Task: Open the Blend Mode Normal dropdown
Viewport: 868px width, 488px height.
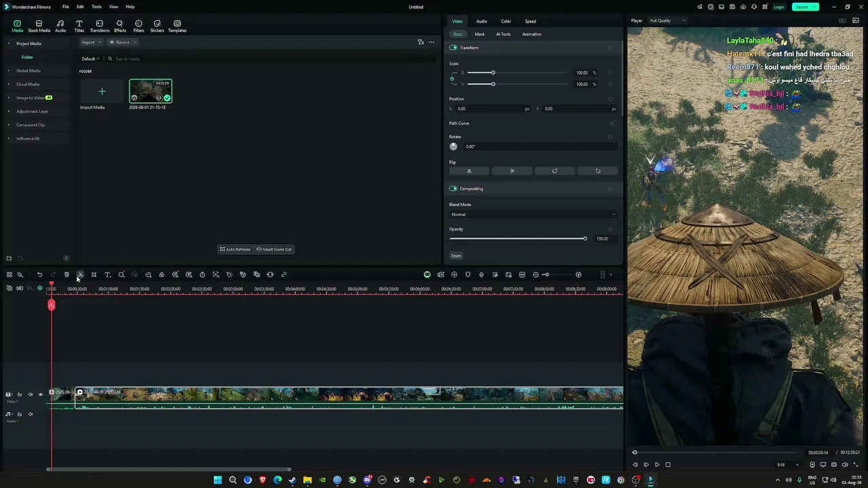Action: tap(533, 214)
